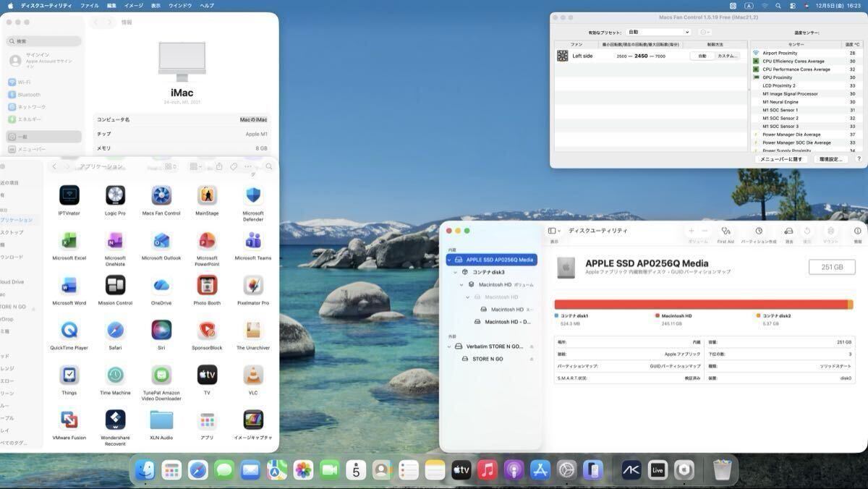Launch the VLC app icon

coord(252,375)
